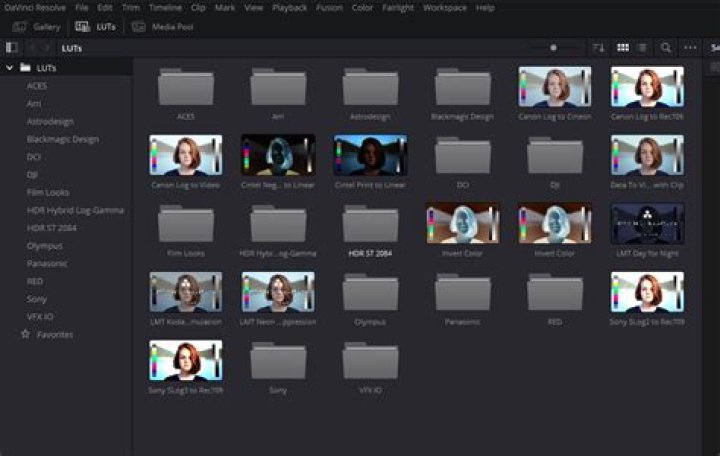The height and width of the screenshot is (456, 720).
Task: Select ACES in the sidebar tree
Action: (37, 86)
